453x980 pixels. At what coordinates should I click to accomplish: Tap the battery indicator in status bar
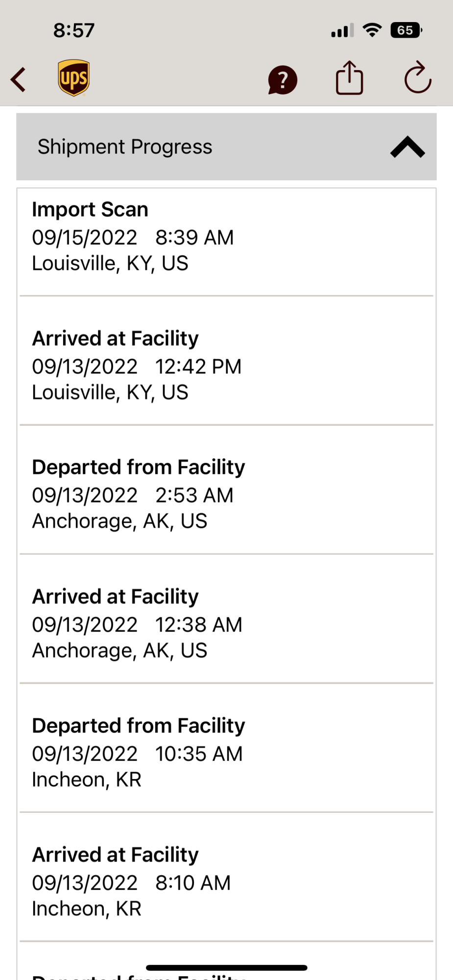[x=406, y=30]
